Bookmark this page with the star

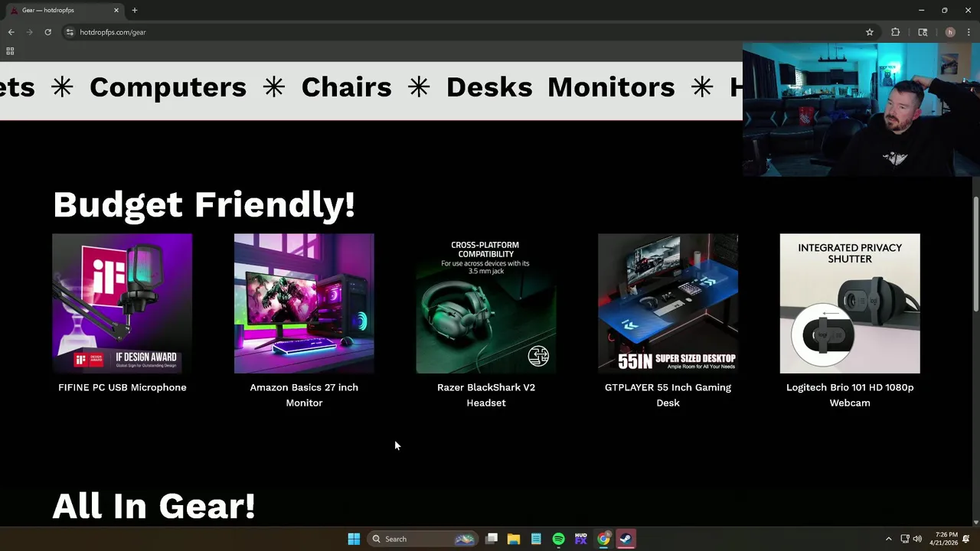click(x=870, y=32)
